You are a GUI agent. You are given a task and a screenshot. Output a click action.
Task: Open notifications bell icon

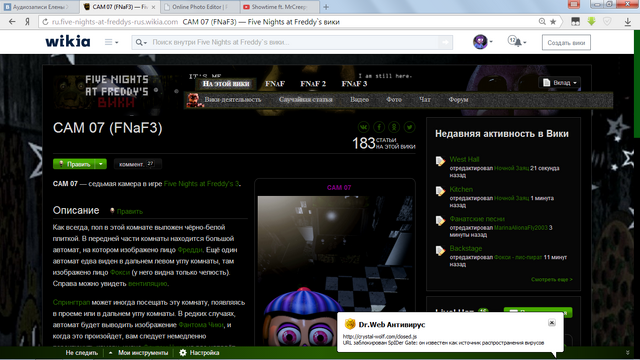(517, 42)
